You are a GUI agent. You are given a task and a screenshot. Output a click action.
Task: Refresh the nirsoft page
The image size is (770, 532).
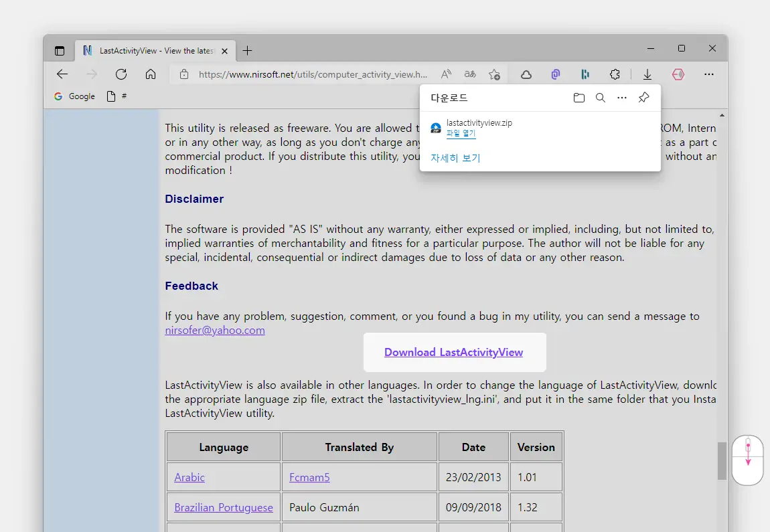pyautogui.click(x=121, y=74)
